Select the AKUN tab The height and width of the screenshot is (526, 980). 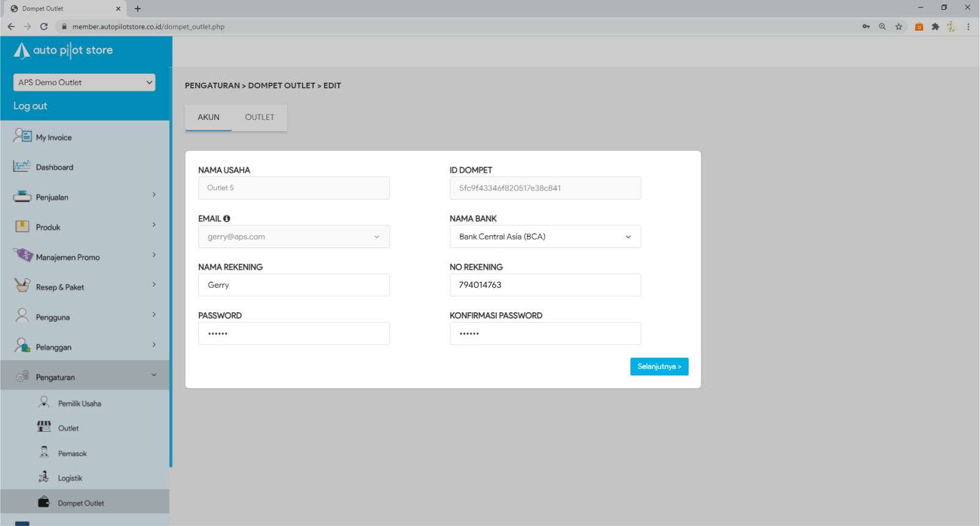click(208, 118)
